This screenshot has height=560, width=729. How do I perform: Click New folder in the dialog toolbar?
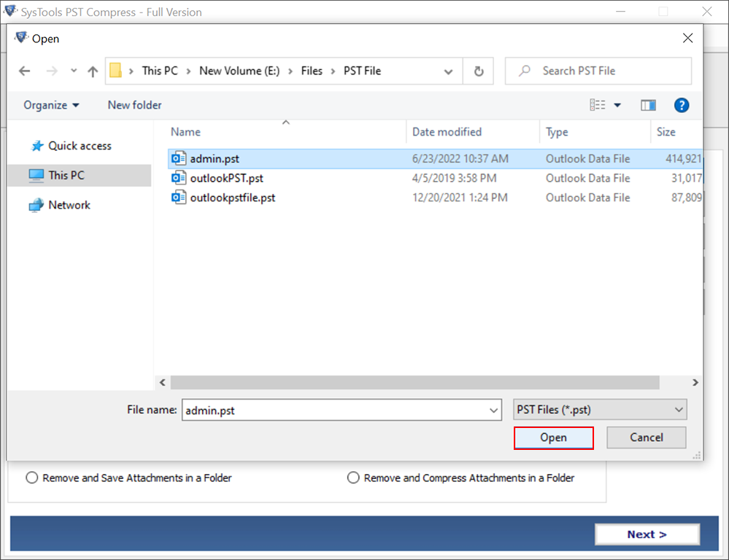pos(134,105)
